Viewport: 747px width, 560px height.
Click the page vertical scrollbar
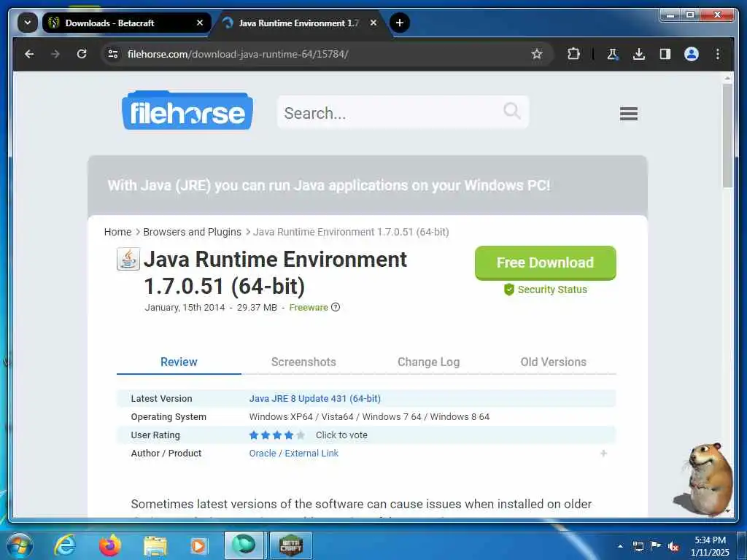point(727,136)
